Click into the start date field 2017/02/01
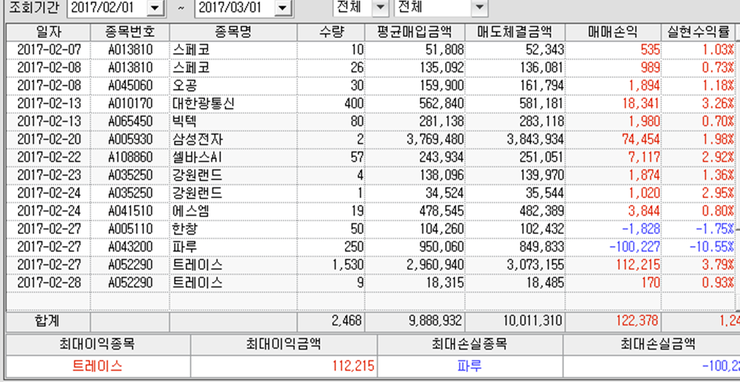Screen dimensions: 740x382 coord(108,8)
